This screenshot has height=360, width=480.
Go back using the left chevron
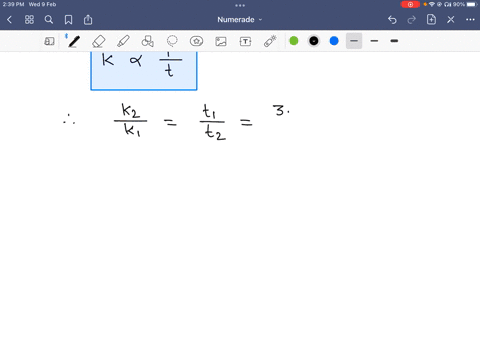point(9,20)
